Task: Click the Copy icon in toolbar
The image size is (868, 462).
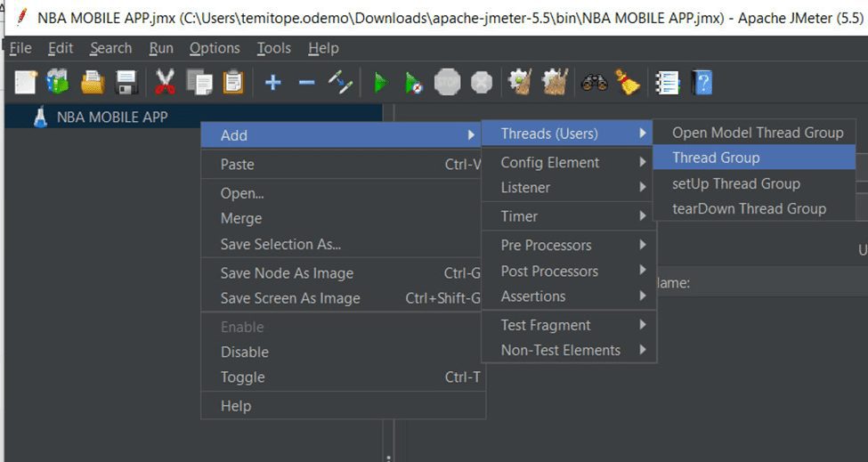Action: (x=199, y=83)
